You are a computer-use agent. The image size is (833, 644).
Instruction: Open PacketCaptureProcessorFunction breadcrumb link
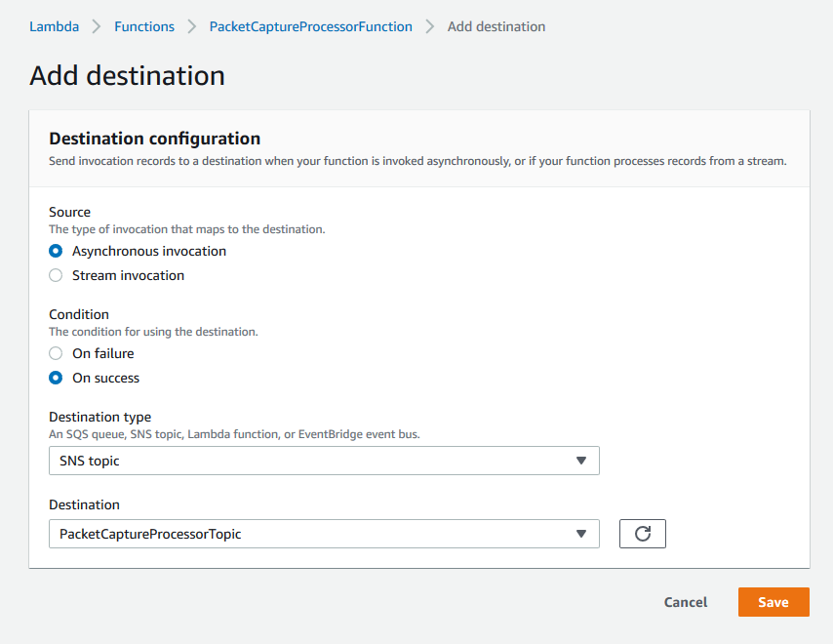(311, 26)
